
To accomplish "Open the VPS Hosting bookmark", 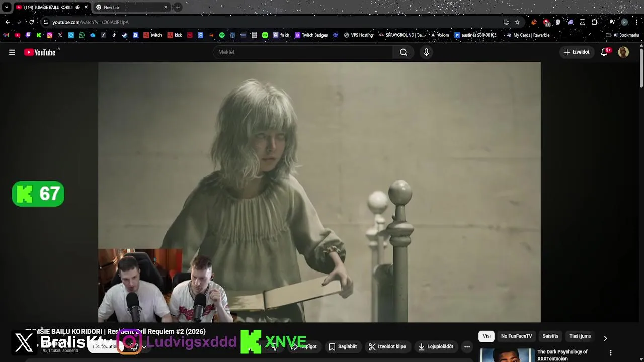I will [359, 35].
